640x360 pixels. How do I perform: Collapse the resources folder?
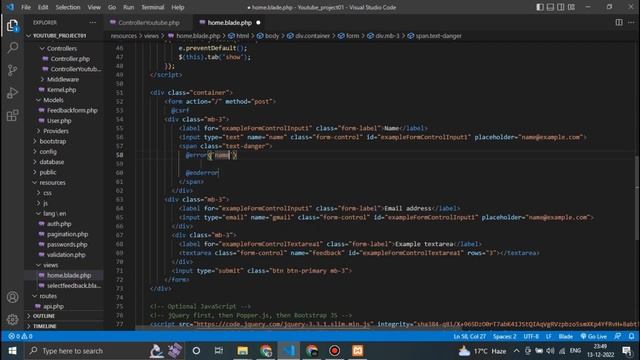[52, 182]
